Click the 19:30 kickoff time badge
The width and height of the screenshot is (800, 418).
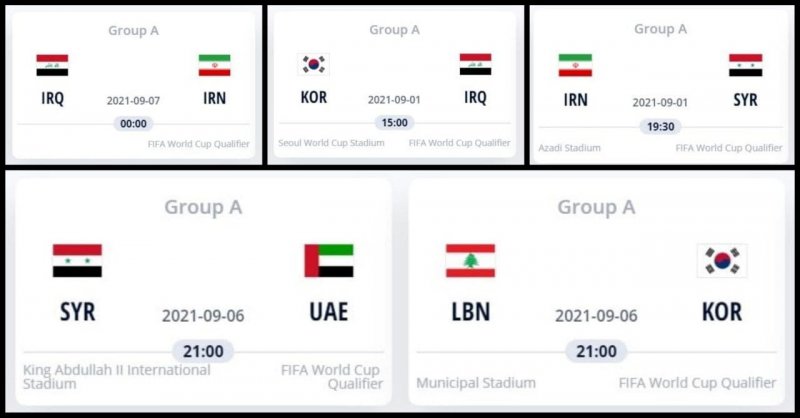pyautogui.click(x=660, y=126)
